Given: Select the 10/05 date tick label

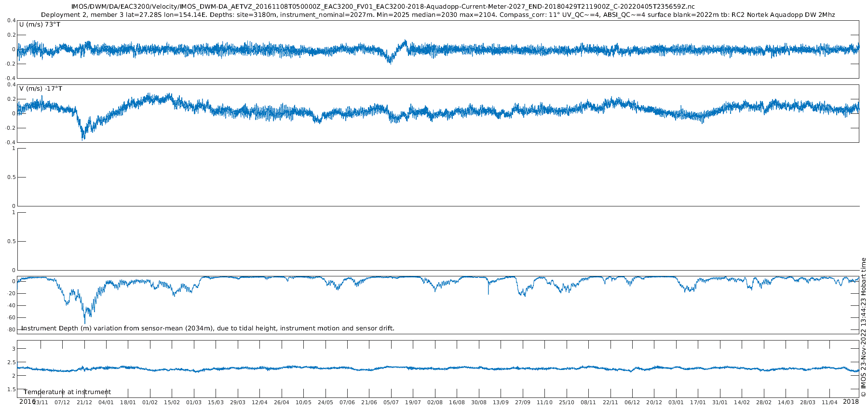Looking at the screenshot, I should click(x=303, y=403).
